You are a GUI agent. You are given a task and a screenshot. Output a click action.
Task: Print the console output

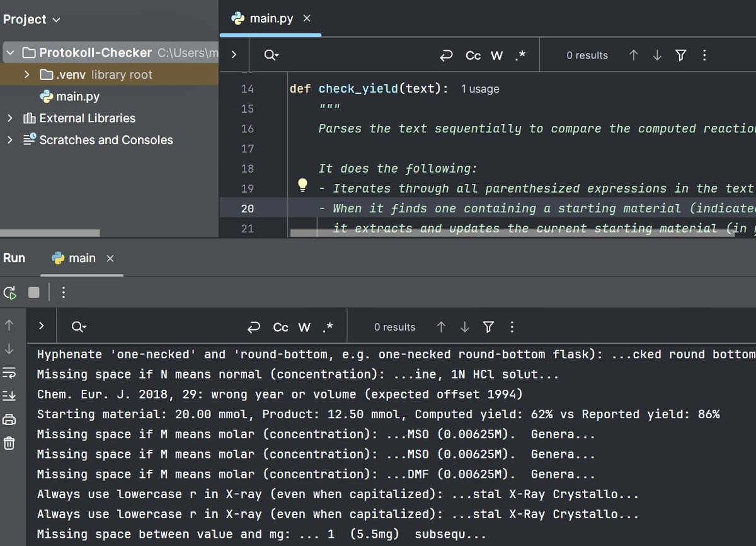coord(9,420)
